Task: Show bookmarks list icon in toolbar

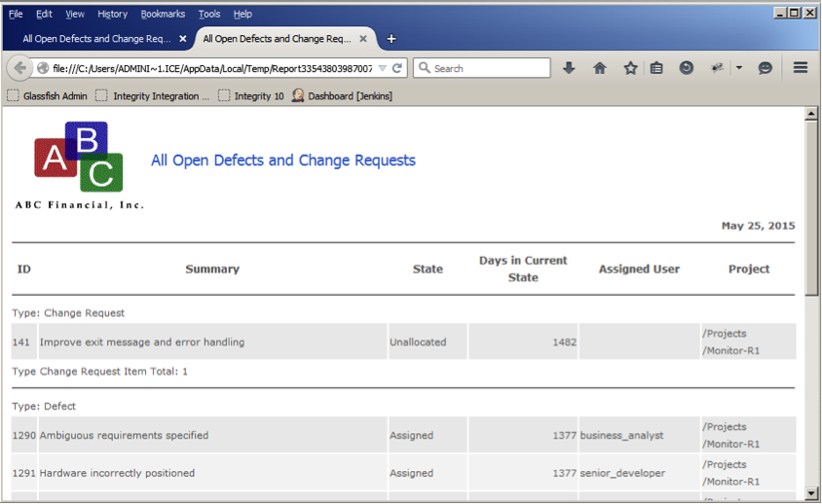Action: (656, 68)
